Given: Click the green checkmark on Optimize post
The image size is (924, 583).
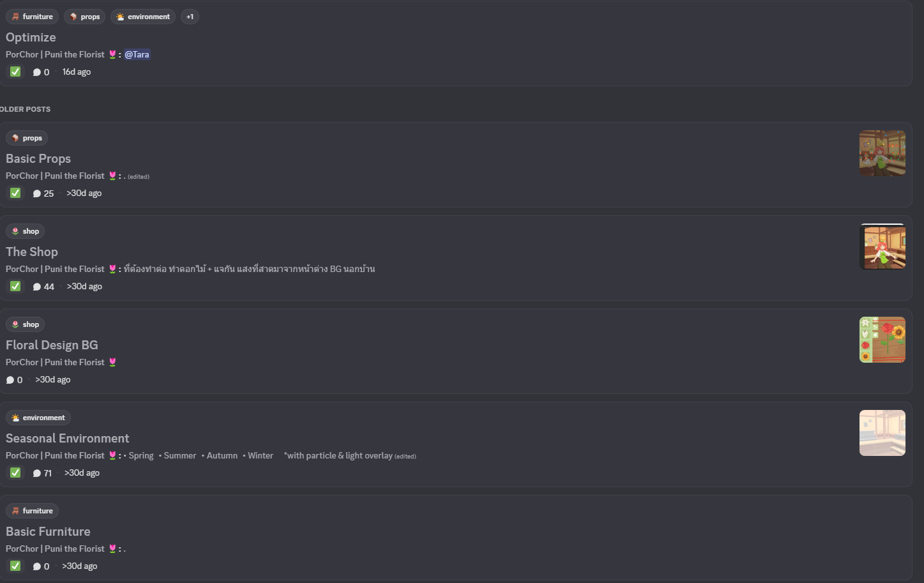Looking at the screenshot, I should 15,72.
